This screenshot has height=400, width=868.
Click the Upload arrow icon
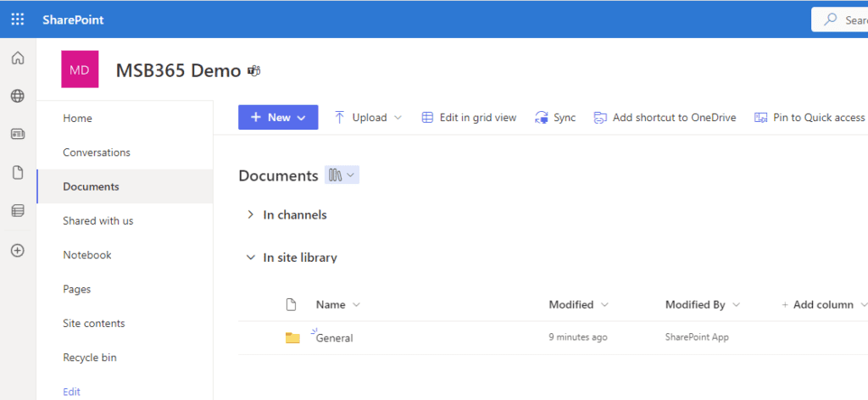pyautogui.click(x=340, y=117)
